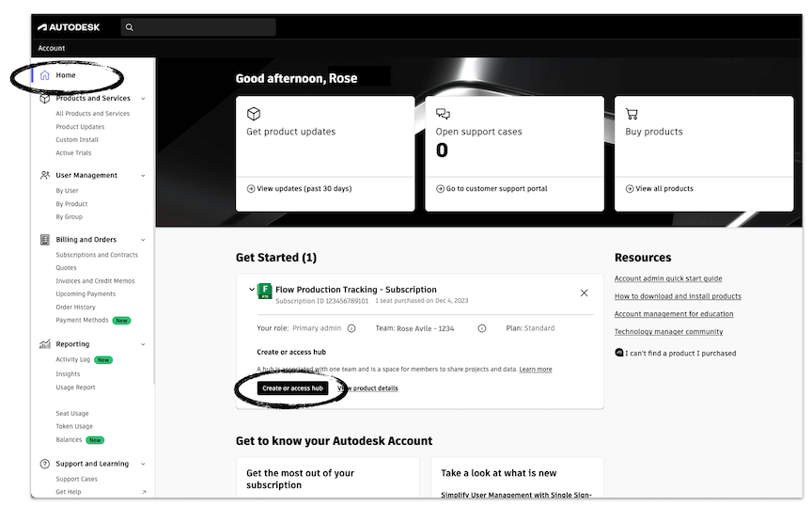Collapse the Support and Learning section
Viewport: 812px width, 506px height.
point(143,464)
